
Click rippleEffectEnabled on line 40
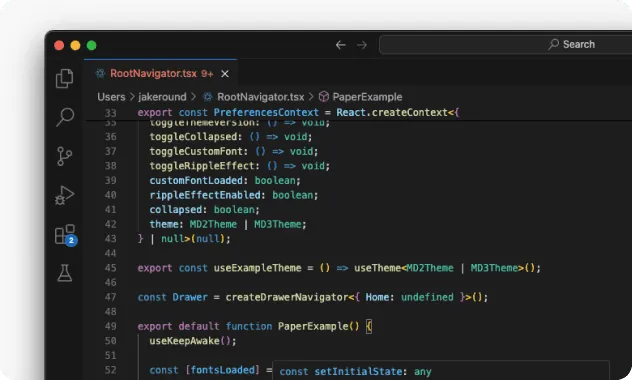point(205,195)
